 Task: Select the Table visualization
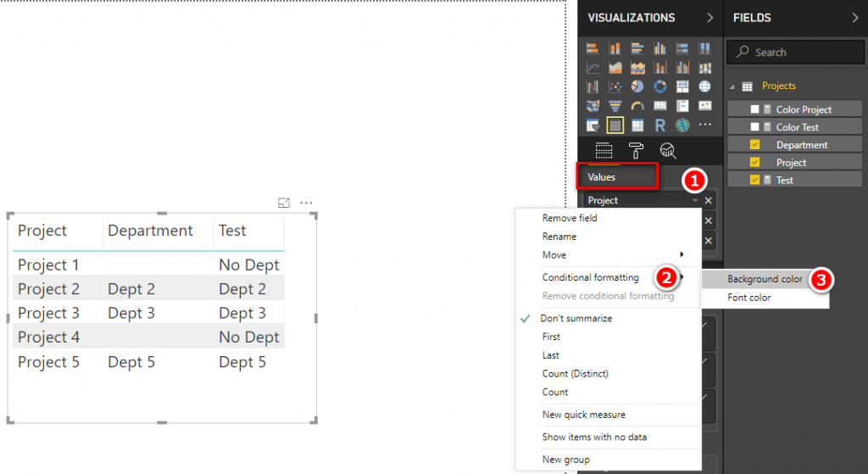tap(615, 125)
